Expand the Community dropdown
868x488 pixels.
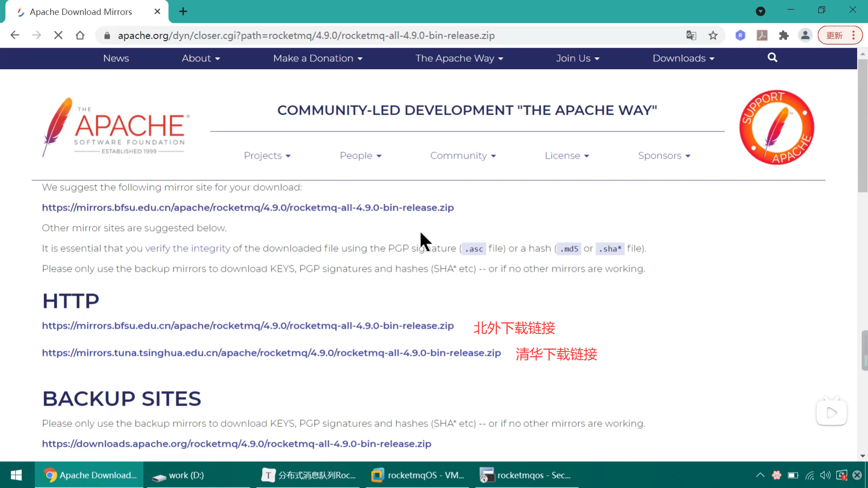point(462,155)
